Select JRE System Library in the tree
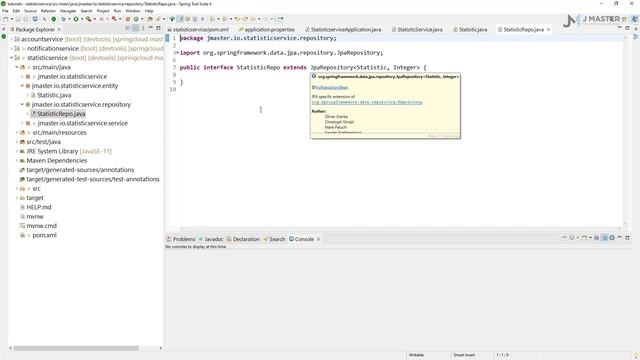The image size is (640, 360). click(x=69, y=151)
